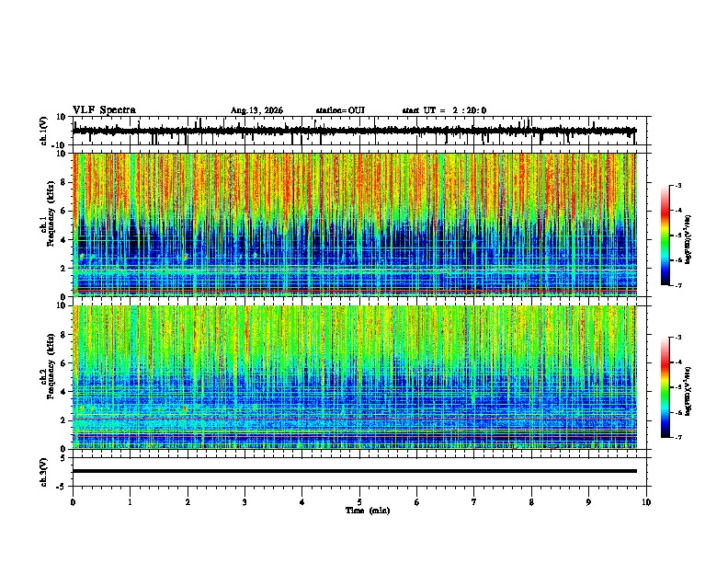Click the time axis tick label "2"
Screen dimensions: 728x563
(x=188, y=502)
